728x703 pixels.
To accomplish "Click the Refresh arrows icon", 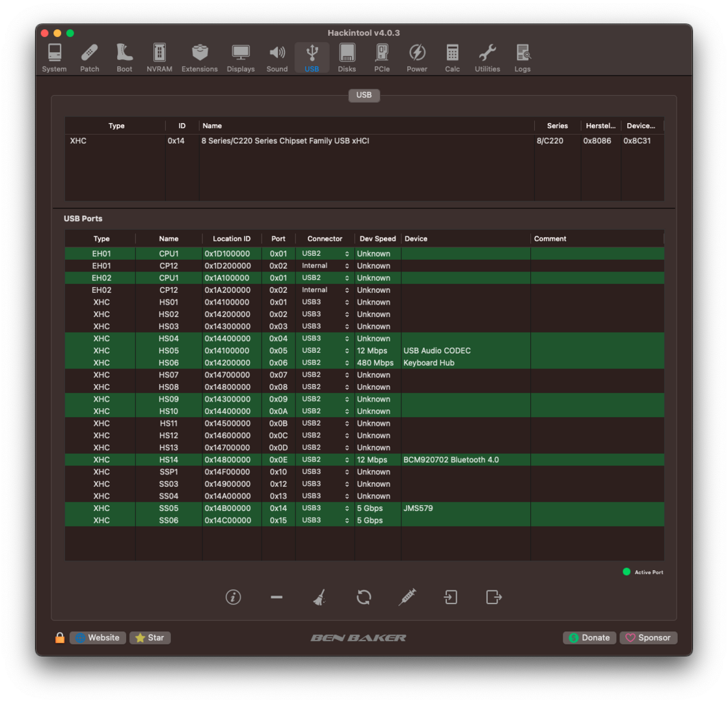I will (x=364, y=597).
